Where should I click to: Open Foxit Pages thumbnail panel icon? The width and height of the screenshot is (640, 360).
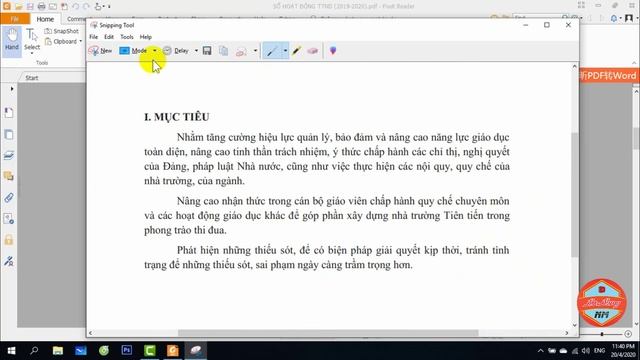pos(9,134)
